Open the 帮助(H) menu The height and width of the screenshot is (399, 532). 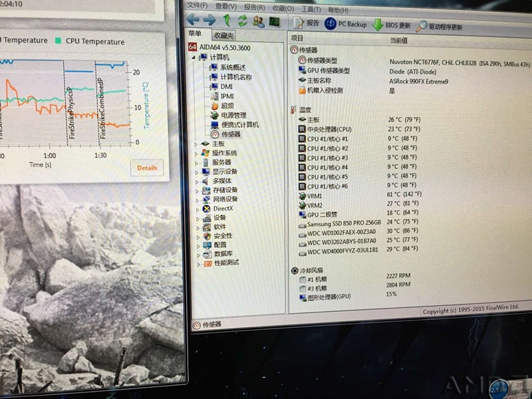point(338,11)
